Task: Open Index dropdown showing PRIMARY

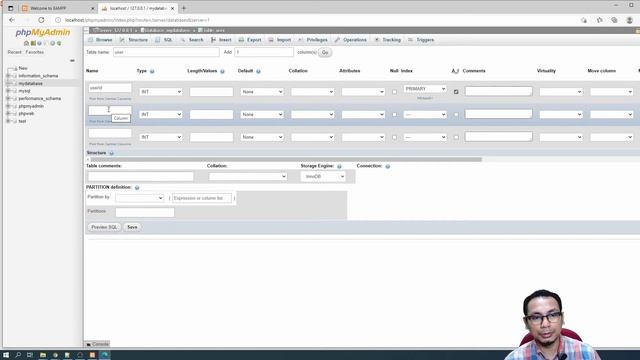Action: tap(425, 89)
